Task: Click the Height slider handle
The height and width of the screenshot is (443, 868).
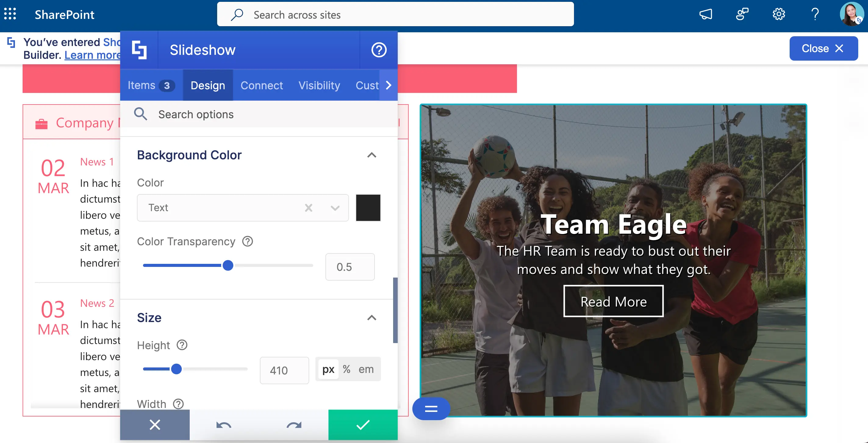Action: pos(176,369)
